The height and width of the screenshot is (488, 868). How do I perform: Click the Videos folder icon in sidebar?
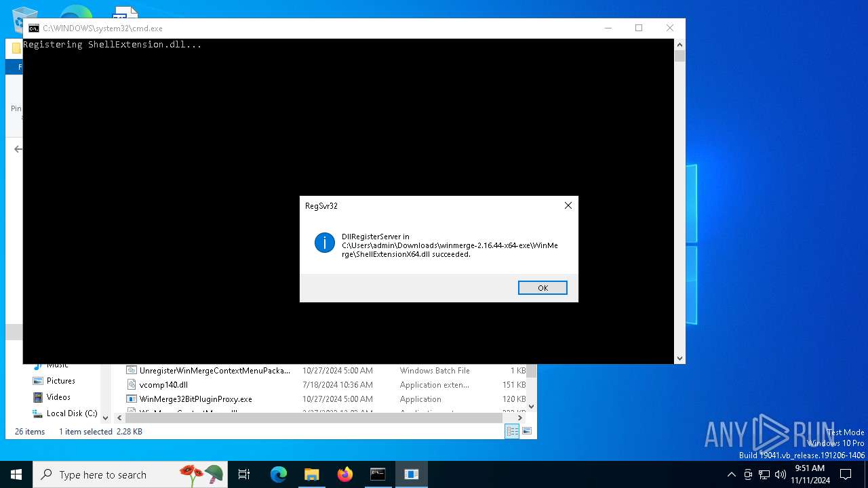click(x=38, y=397)
